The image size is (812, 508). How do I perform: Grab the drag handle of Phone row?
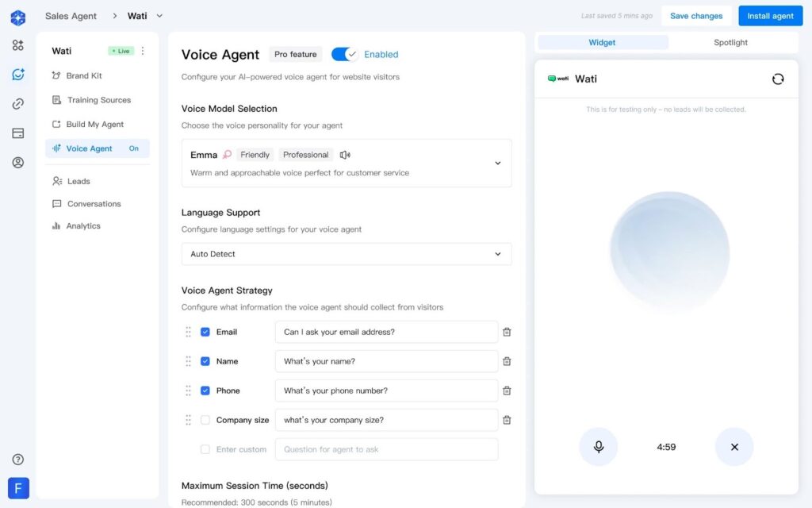[x=189, y=391]
